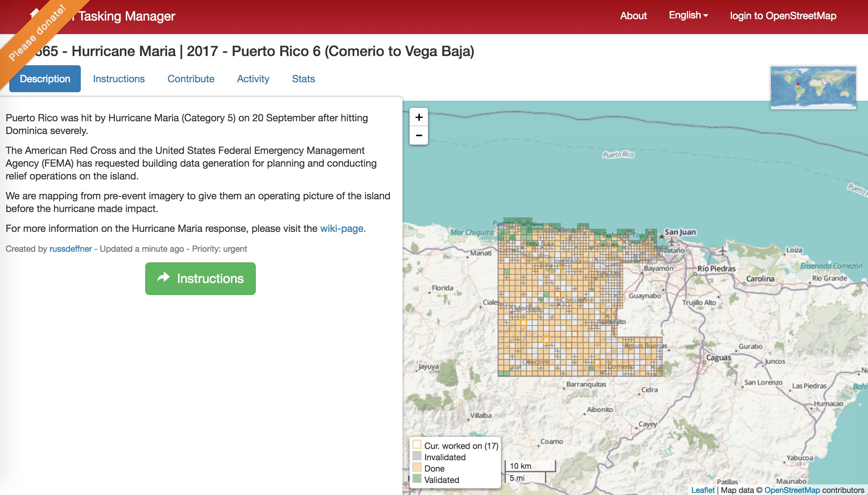
Task: Click the 'Cur. worked on (17)' legend entry
Action: pyautogui.click(x=459, y=445)
